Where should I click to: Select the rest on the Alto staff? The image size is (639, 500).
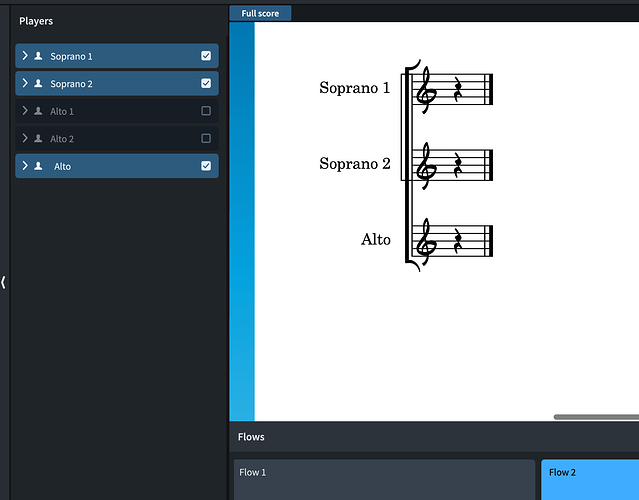tap(458, 242)
